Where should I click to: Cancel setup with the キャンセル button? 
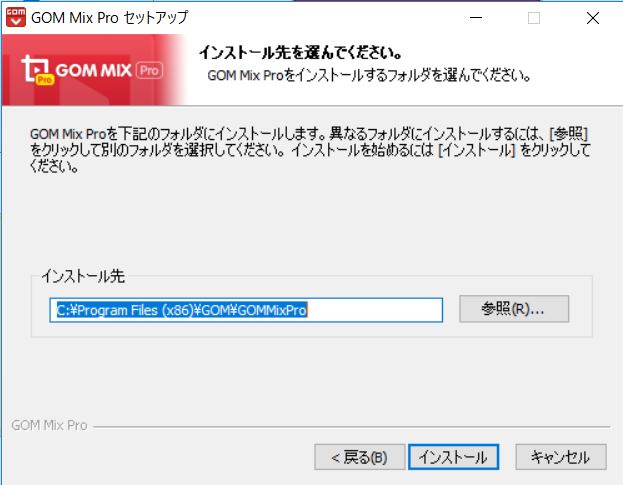coord(561,457)
